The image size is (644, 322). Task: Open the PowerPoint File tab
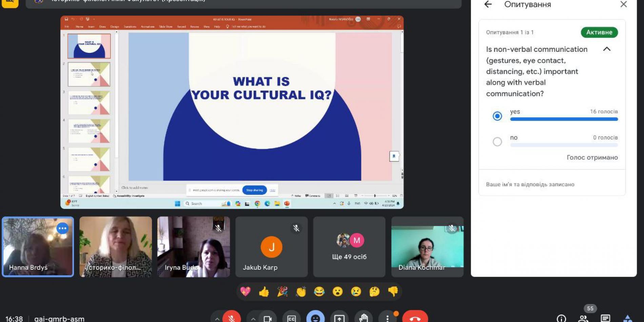(67, 26)
